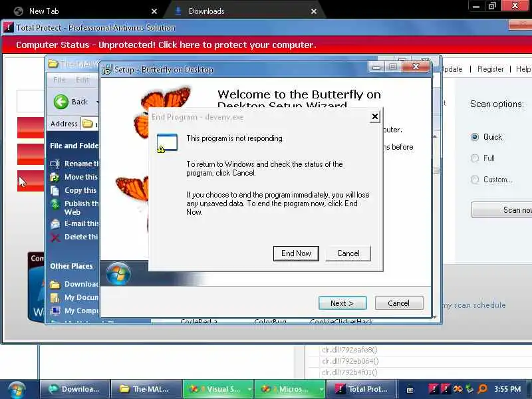Click Next in Butterfly setup wizard
Image resolution: width=532 pixels, height=399 pixels.
[342, 303]
